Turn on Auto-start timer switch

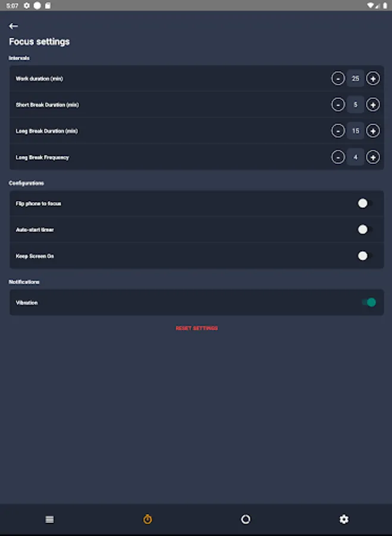point(365,229)
